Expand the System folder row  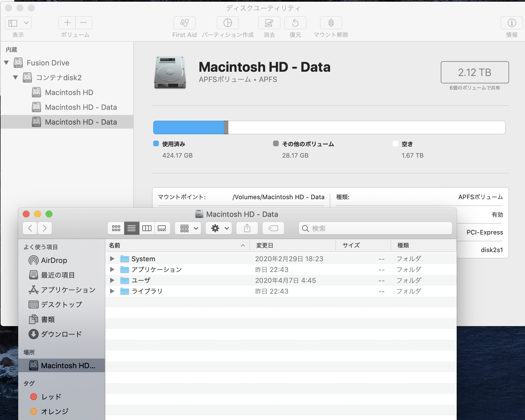pyautogui.click(x=112, y=259)
